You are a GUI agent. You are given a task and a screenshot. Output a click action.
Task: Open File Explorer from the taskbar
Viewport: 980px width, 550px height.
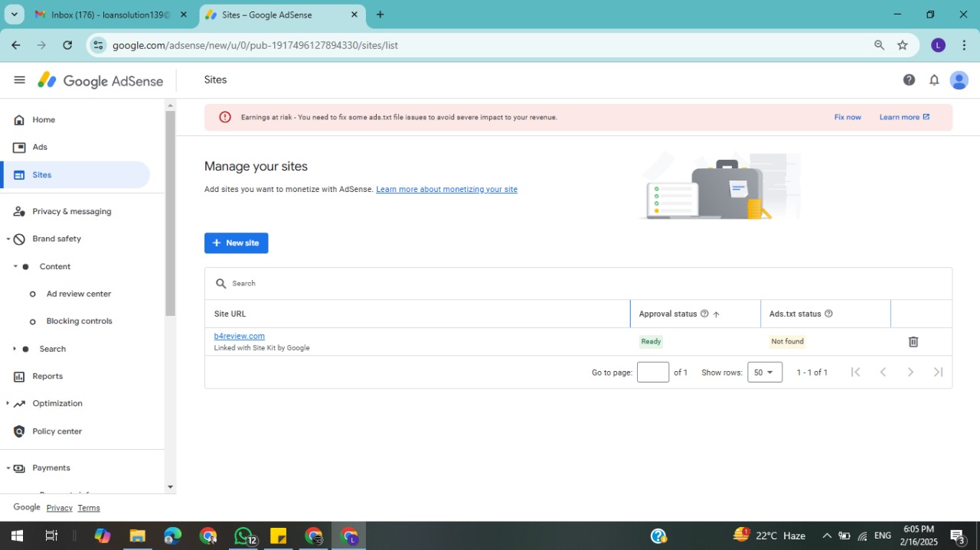point(137,536)
